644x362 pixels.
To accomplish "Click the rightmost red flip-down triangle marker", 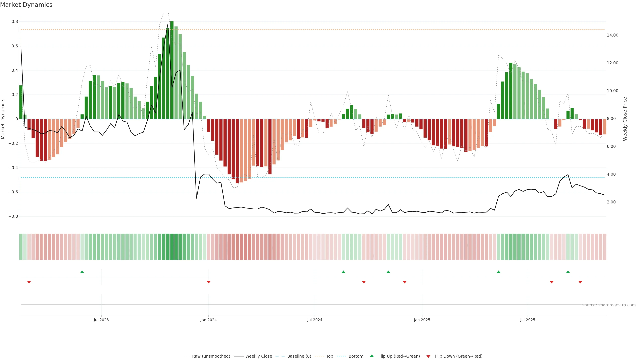I will pos(580,282).
